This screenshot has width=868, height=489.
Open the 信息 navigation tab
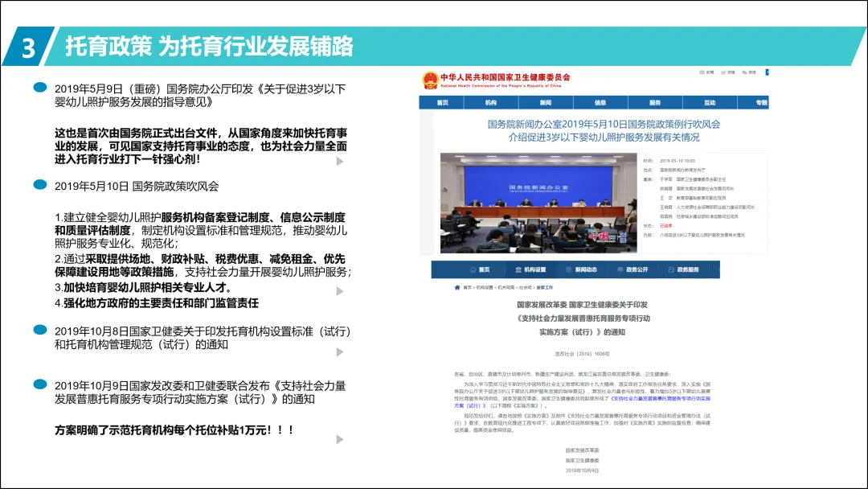pyautogui.click(x=600, y=102)
